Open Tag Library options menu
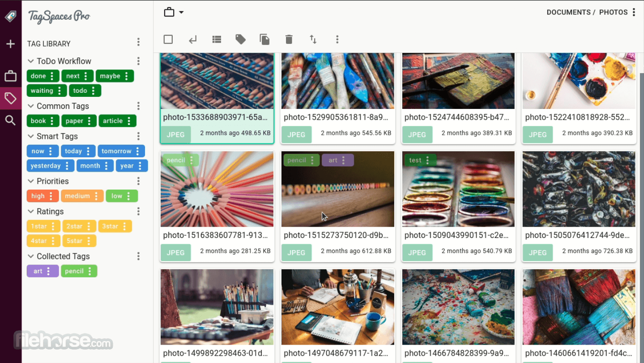This screenshot has height=363, width=644. pos(138,42)
